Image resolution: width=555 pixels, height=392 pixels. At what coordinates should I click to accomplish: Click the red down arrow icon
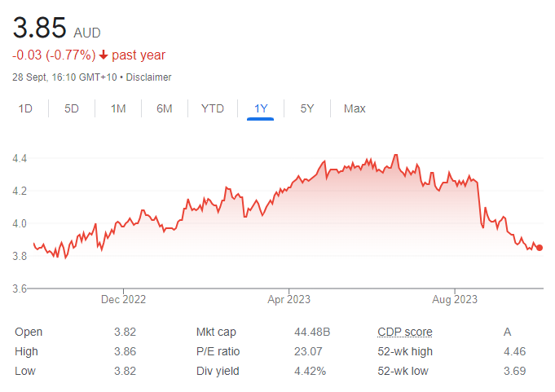(x=104, y=55)
